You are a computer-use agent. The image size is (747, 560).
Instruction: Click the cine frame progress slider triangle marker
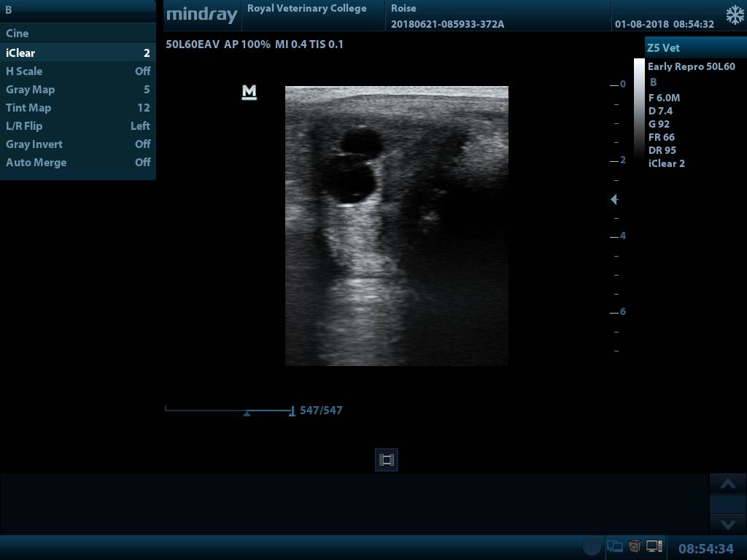tap(247, 413)
